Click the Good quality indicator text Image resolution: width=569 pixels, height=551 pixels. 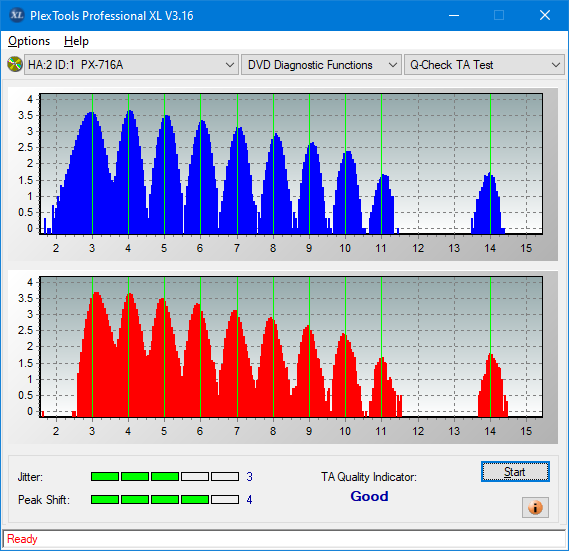coord(369,496)
